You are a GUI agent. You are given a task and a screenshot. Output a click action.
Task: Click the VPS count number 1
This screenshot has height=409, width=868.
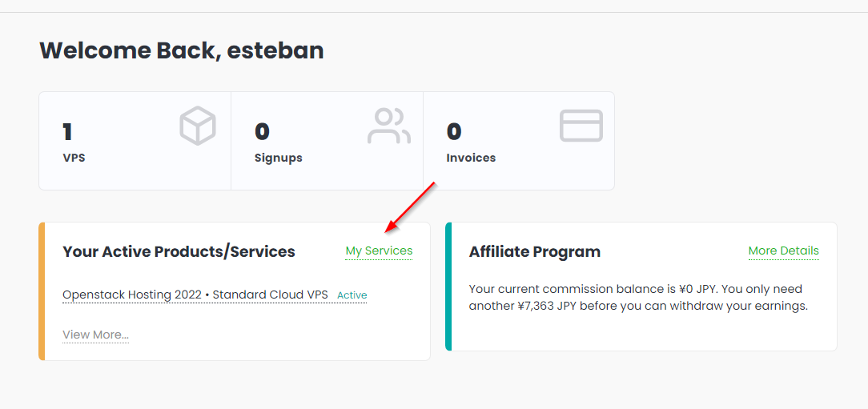pos(67,131)
